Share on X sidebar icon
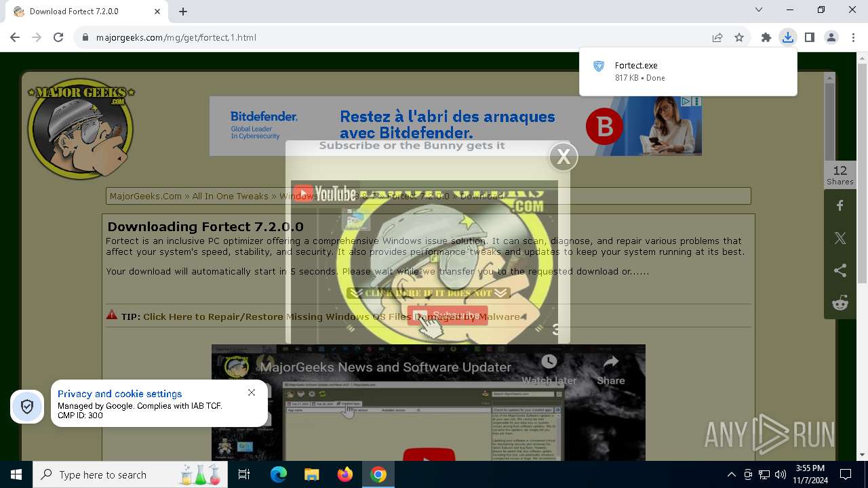Image resolution: width=868 pixels, height=488 pixels. click(x=840, y=238)
